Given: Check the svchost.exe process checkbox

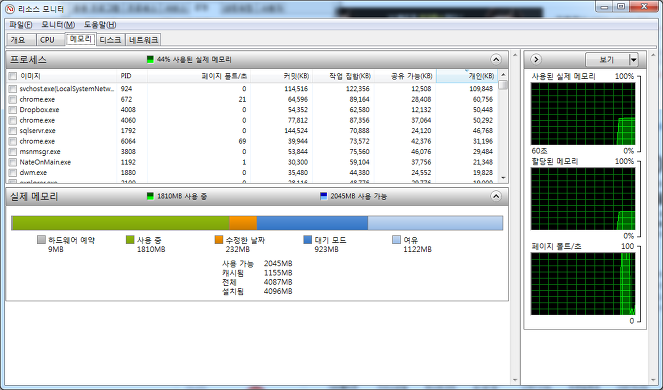Looking at the screenshot, I should (13, 89).
